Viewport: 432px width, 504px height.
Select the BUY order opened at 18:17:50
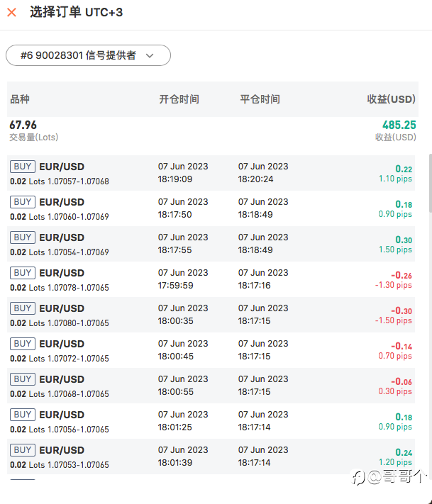coord(211,208)
